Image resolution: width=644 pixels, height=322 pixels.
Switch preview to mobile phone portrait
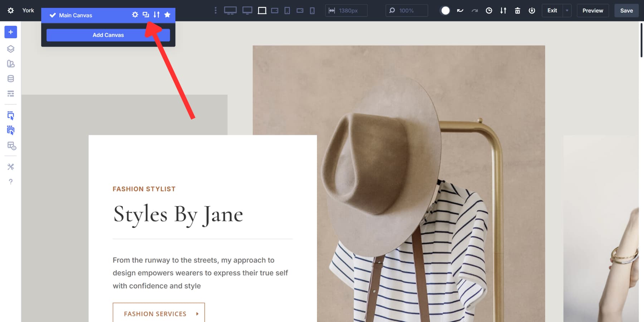[312, 10]
